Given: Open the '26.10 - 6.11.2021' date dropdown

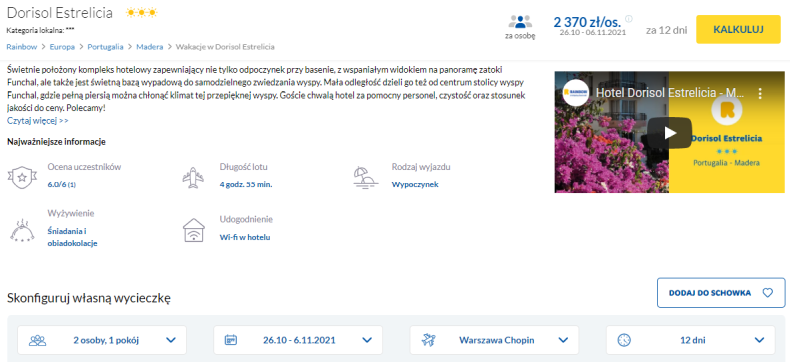Looking at the screenshot, I should pyautogui.click(x=298, y=340).
